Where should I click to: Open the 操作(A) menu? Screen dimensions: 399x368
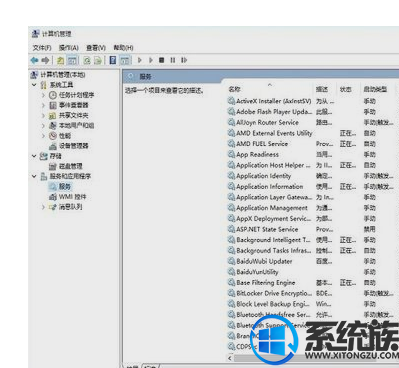[x=69, y=48]
